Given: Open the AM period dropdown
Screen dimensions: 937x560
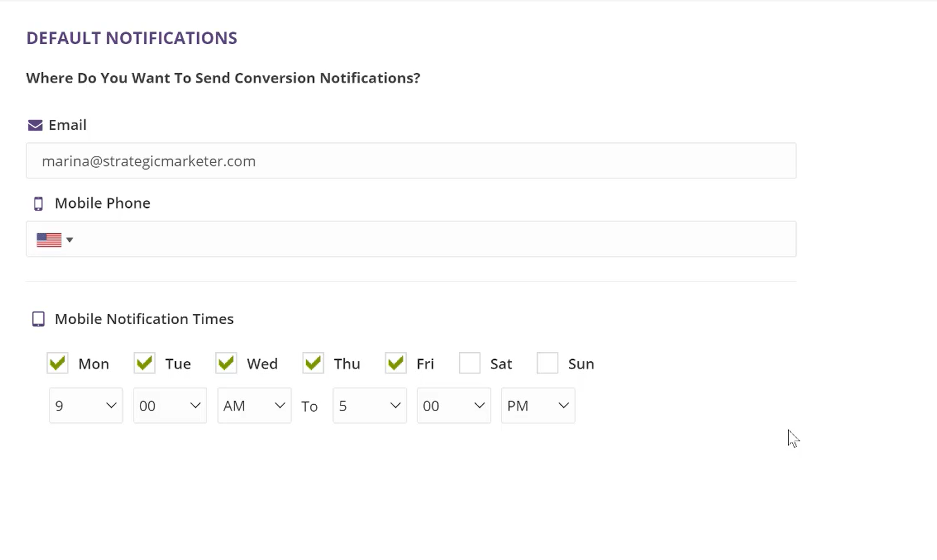Looking at the screenshot, I should point(254,406).
